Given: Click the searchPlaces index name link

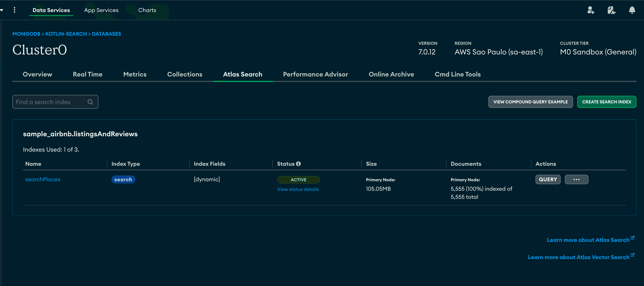Looking at the screenshot, I should tap(43, 179).
